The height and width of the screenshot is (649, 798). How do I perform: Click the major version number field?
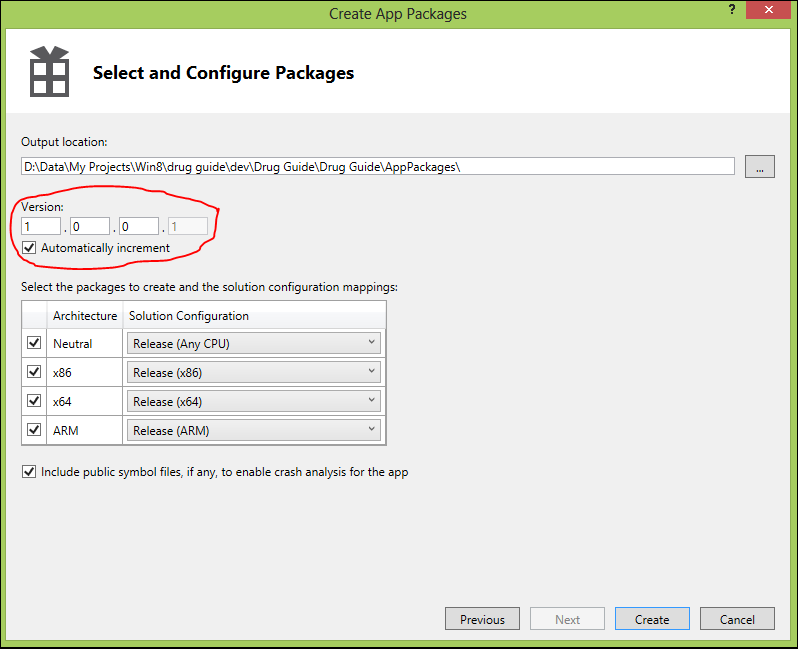[x=41, y=227]
